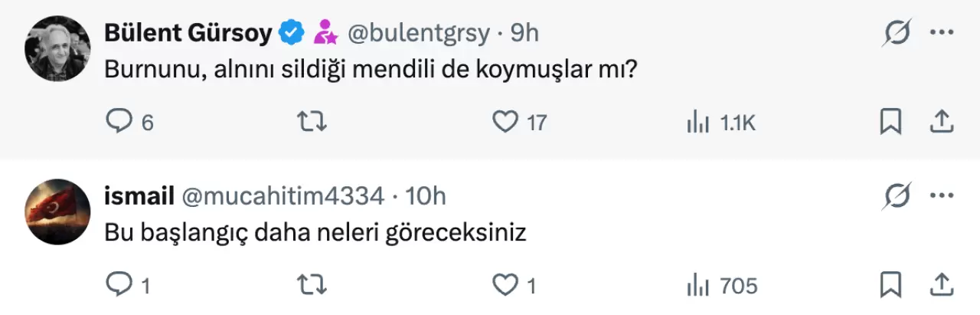Share Bülent Gürsoy's tweet
Viewport: 980px width, 315px height.
click(x=942, y=122)
